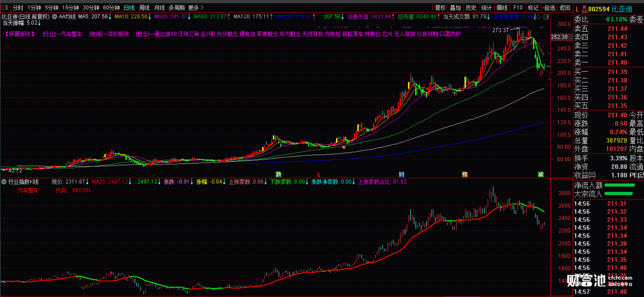Click the MA250: 119.42 value
644x297 pixels.
[x=294, y=16]
